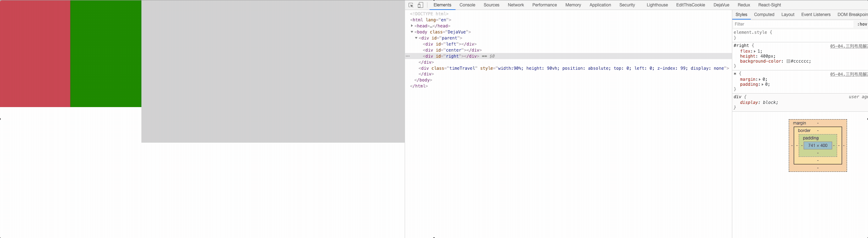Screen dimensions: 868x238
Task: Expand the flex shorthand property
Action: (x=755, y=51)
